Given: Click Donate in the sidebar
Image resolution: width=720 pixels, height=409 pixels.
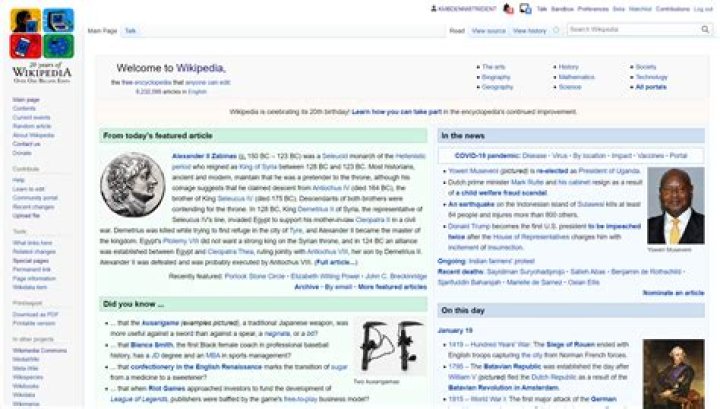Looking at the screenshot, I should pos(22,153).
